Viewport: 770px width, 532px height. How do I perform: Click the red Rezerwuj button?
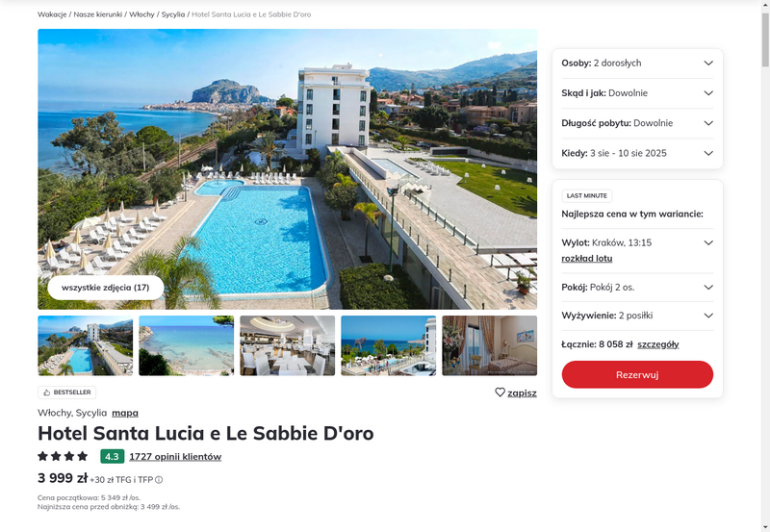coord(637,374)
